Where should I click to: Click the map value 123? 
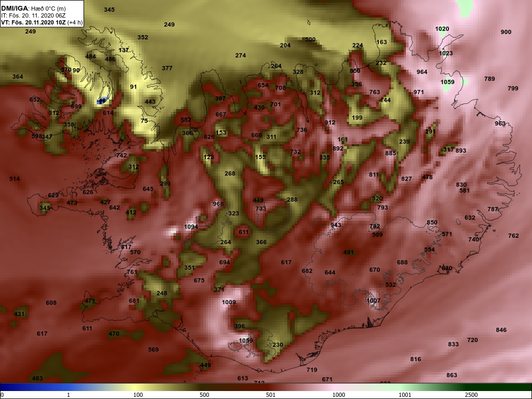pos(209,157)
